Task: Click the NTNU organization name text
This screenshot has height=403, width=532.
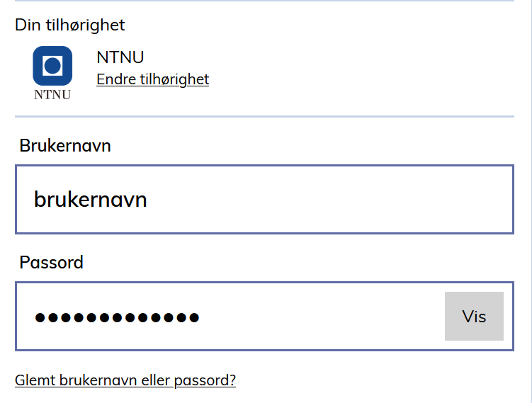Action: (x=120, y=57)
